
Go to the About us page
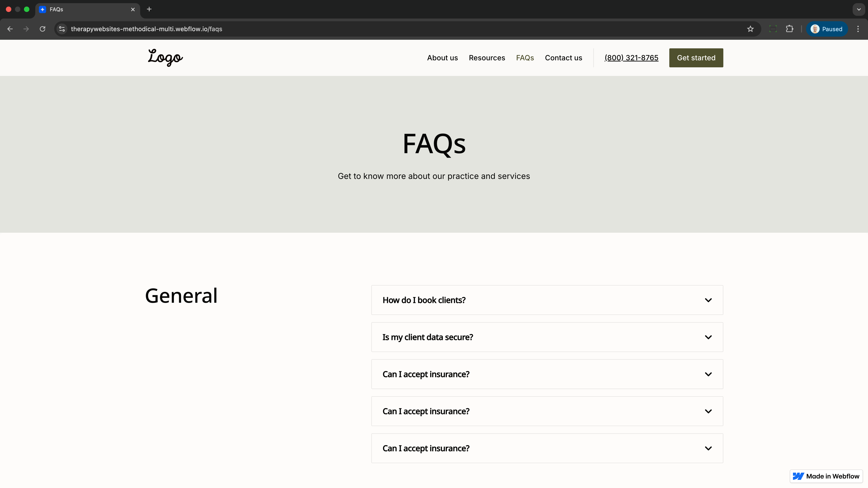click(442, 58)
